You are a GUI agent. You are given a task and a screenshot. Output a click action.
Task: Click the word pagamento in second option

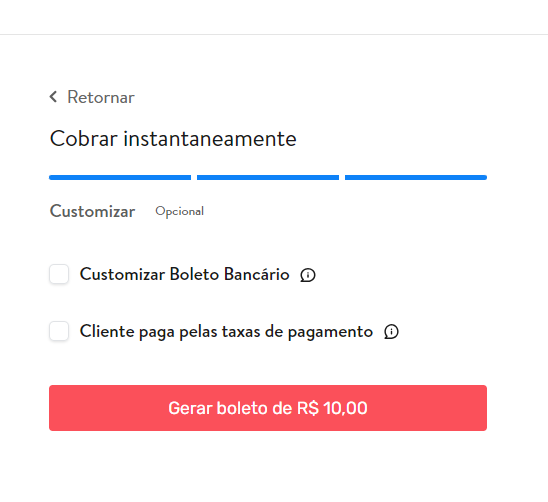(x=330, y=333)
